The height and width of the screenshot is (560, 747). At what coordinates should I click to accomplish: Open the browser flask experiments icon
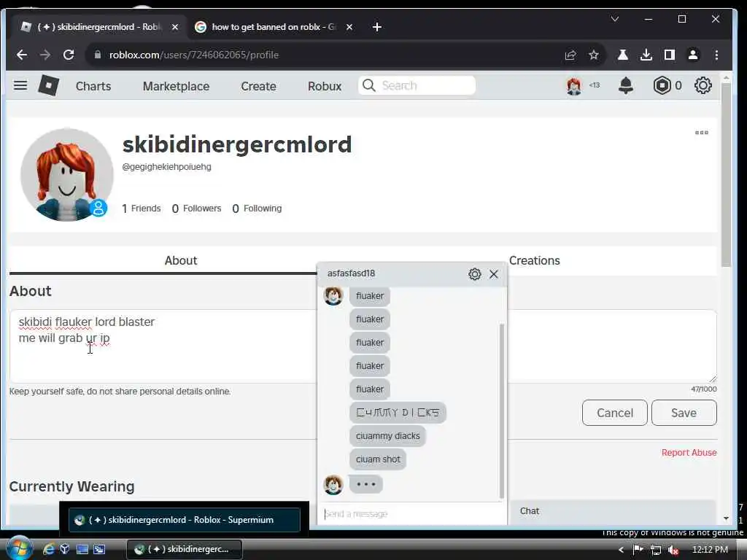pyautogui.click(x=623, y=55)
